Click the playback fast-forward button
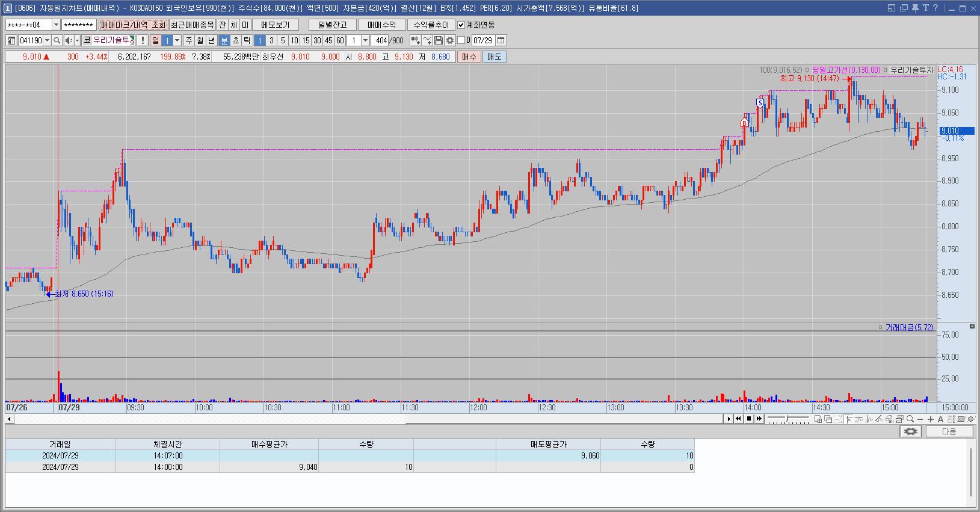This screenshot has height=512, width=980. click(x=759, y=419)
